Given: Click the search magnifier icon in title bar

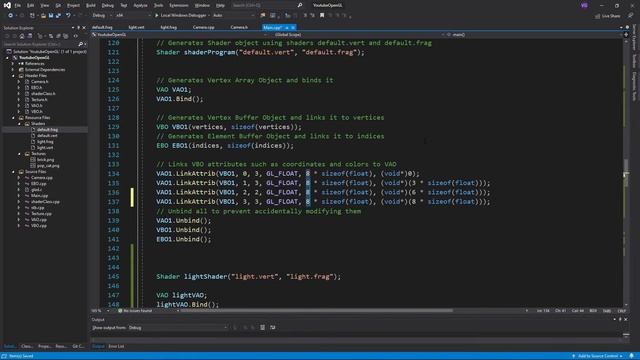Looking at the screenshot, I should point(300,5).
